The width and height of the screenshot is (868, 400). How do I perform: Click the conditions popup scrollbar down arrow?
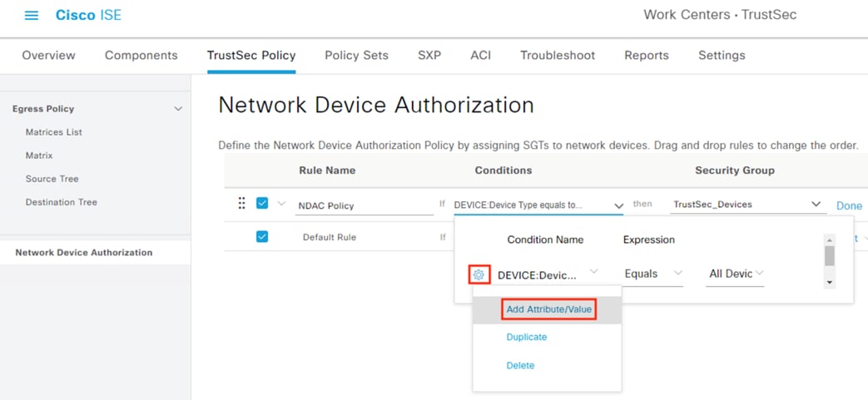[x=829, y=282]
